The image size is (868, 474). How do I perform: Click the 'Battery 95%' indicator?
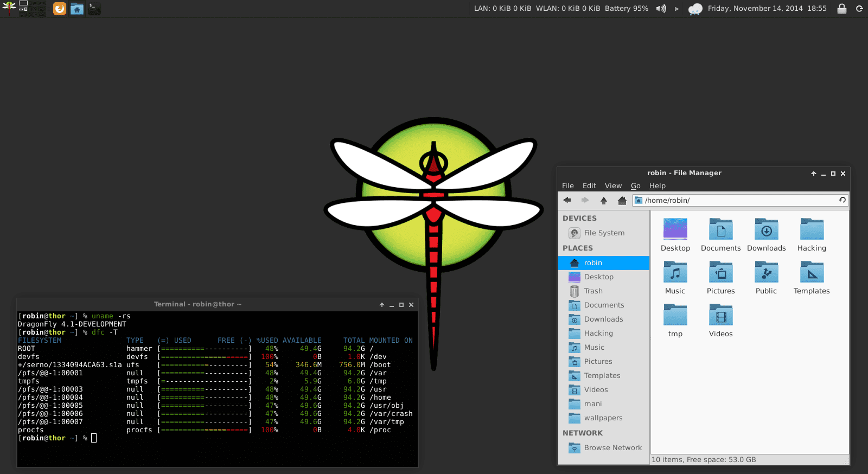627,9
